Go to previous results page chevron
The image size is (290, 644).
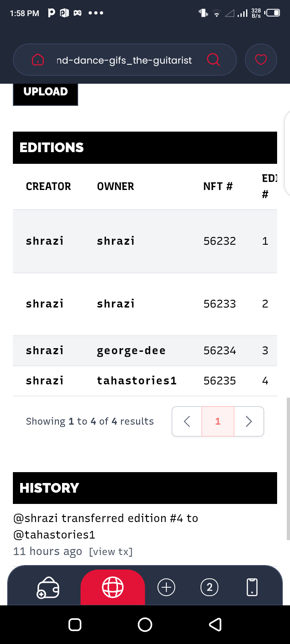coord(187,421)
